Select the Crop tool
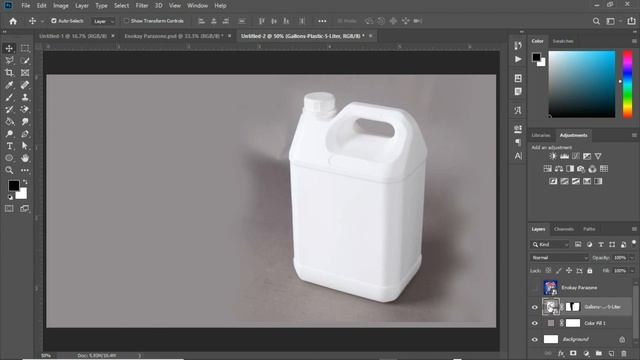 [9, 73]
